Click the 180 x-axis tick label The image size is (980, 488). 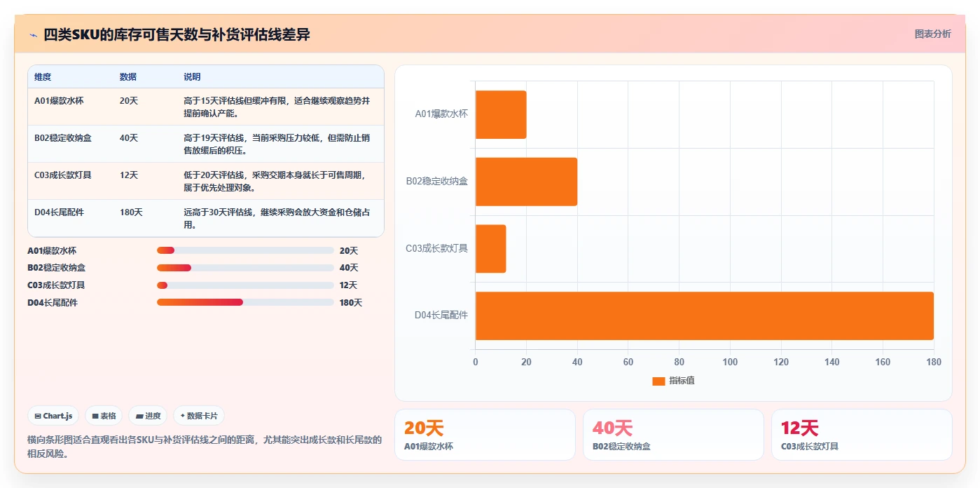[934, 362]
